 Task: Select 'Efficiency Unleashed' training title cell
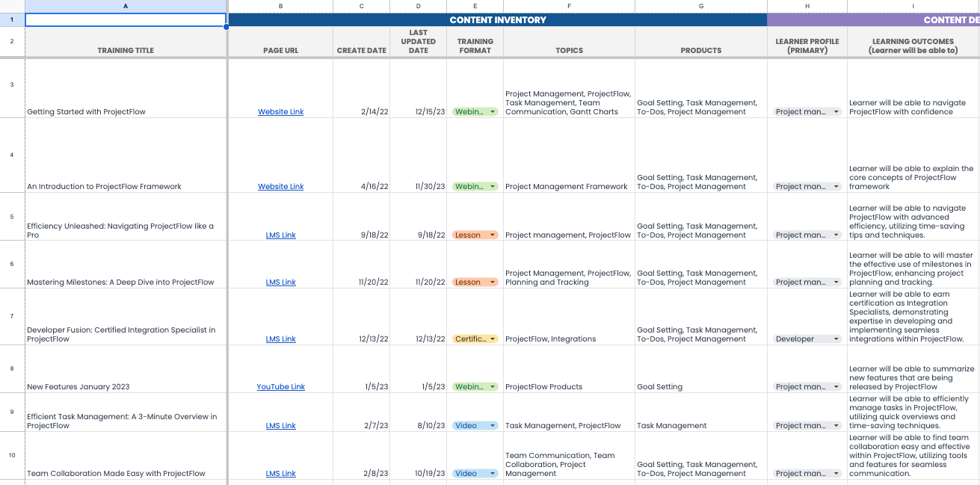pyautogui.click(x=126, y=217)
